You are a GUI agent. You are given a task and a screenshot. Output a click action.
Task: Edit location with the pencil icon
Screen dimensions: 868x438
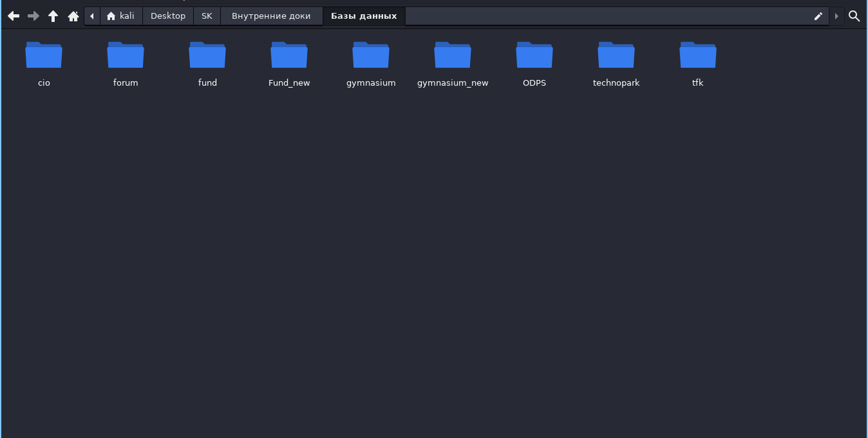(x=818, y=16)
